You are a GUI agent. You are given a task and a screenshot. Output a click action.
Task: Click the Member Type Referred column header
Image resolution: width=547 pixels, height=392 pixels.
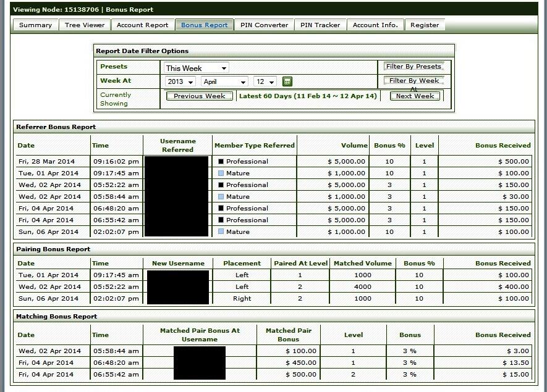click(x=255, y=145)
